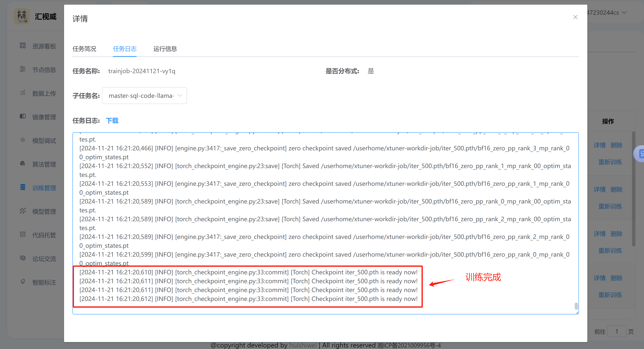Click the 数据上传 menu label
The image size is (644, 349).
44,93
